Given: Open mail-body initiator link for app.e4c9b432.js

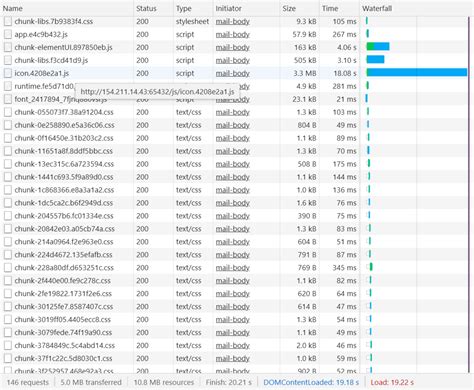Looking at the screenshot, I should (233, 34).
